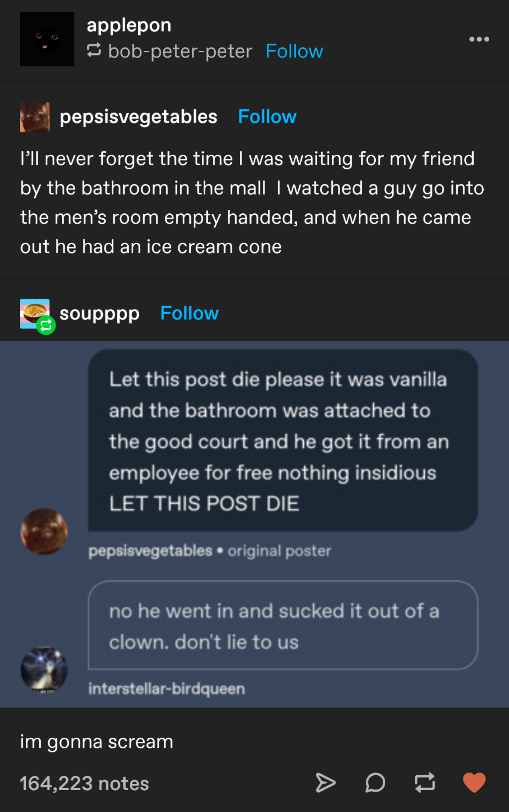Open the interstellar-birdqueen galaxy avatar
Viewport: 509px width, 812px height.
click(x=44, y=670)
